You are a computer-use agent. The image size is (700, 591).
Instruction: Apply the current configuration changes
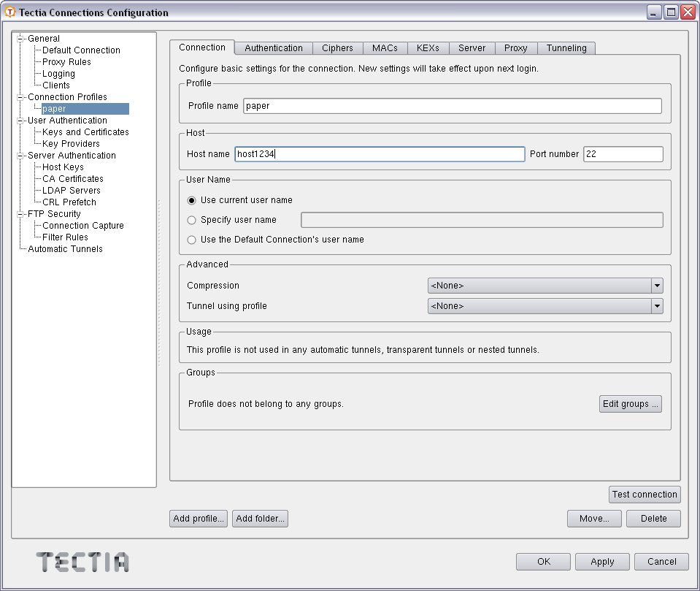602,562
